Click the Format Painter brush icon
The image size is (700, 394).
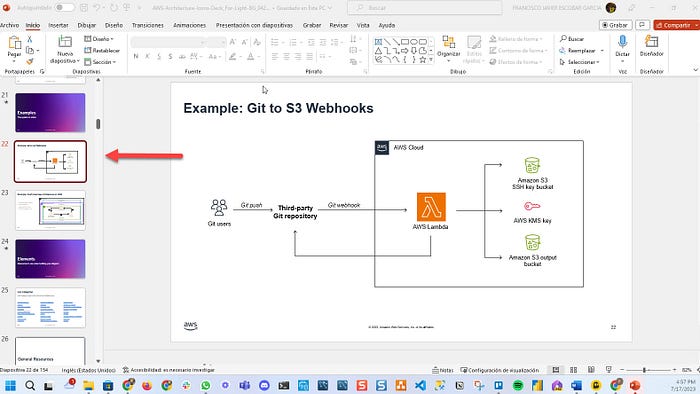[30, 61]
